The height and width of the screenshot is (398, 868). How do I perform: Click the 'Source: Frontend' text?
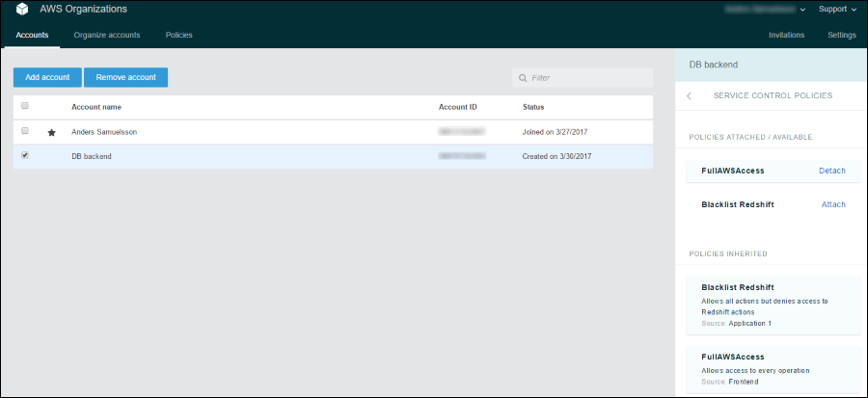pos(730,382)
